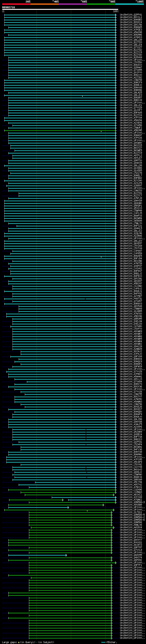Select the UniRef100_A5AZH8 label

coord(131,32)
